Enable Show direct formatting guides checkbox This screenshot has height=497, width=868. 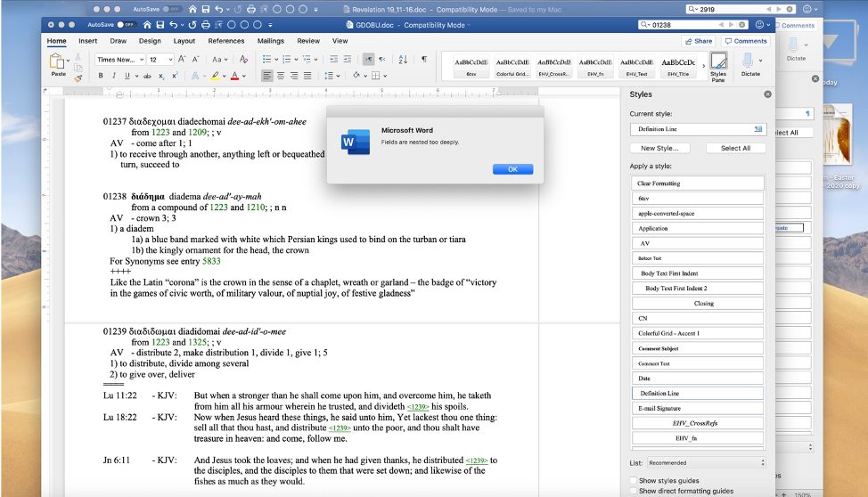634,491
